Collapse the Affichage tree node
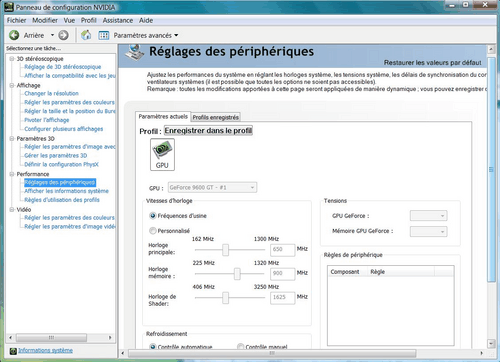The image size is (500, 362). click(12, 85)
